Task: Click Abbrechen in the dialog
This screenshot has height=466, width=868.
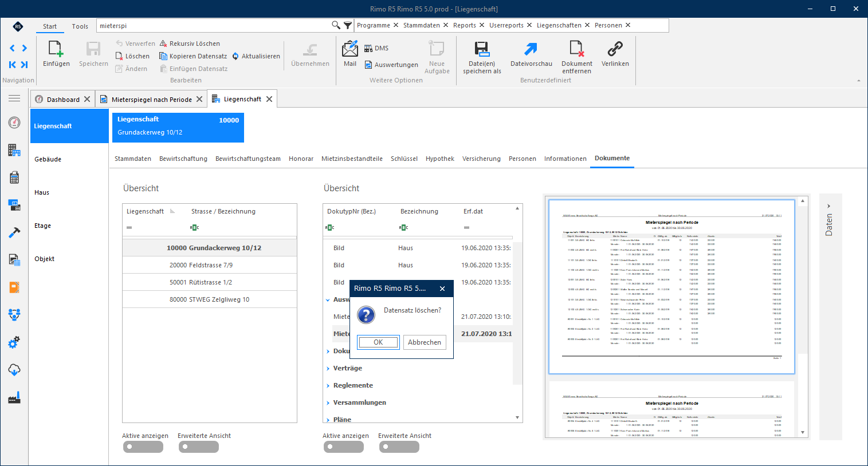Action: [x=425, y=342]
